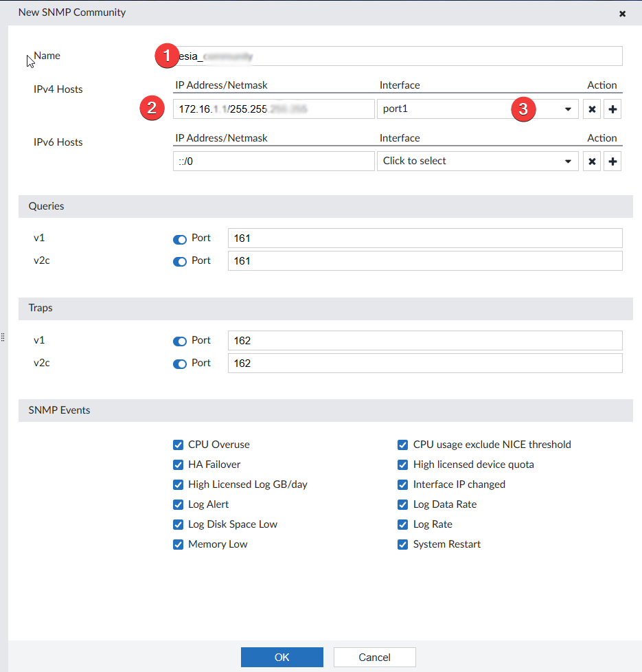The height and width of the screenshot is (672, 642).
Task: Click the Traps section header
Action: click(325, 308)
